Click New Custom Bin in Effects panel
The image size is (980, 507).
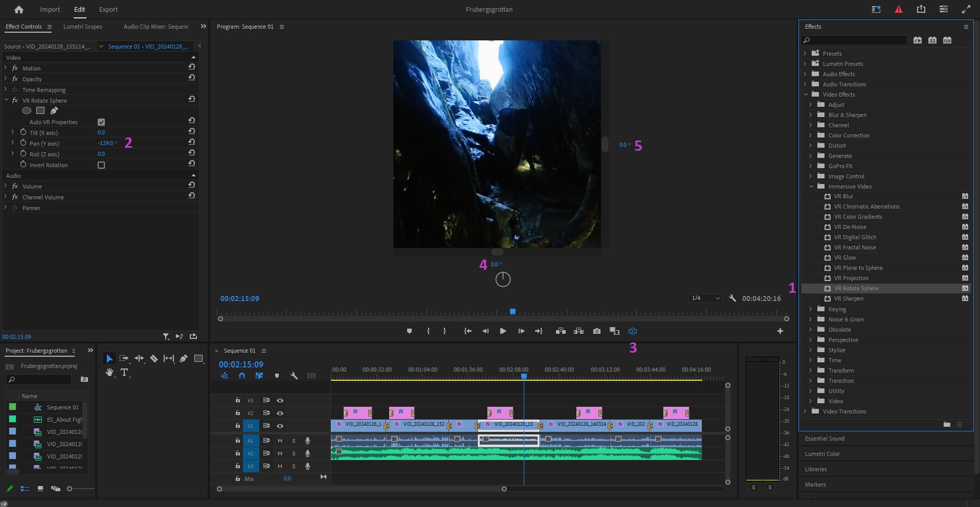tap(947, 424)
